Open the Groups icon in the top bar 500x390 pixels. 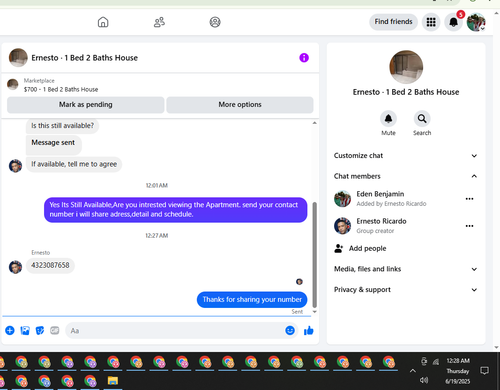tap(215, 22)
